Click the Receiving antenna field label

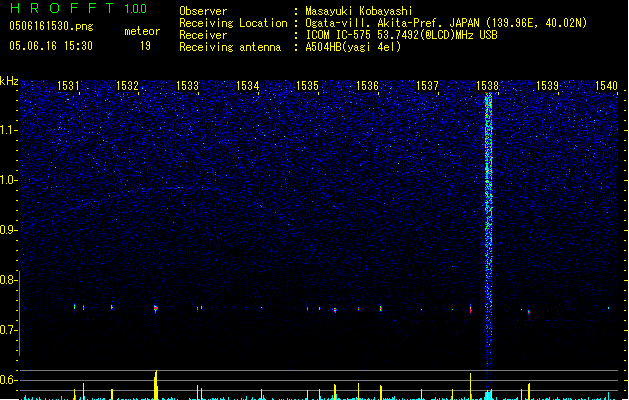[230, 47]
